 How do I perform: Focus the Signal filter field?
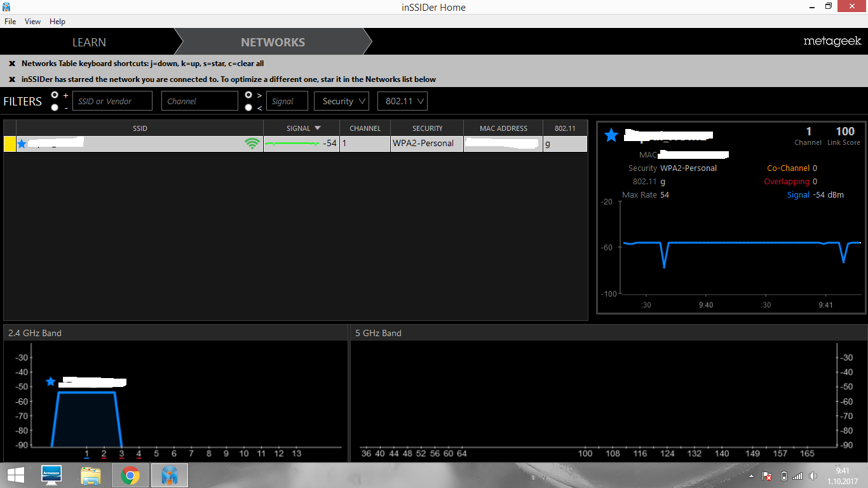coord(287,101)
